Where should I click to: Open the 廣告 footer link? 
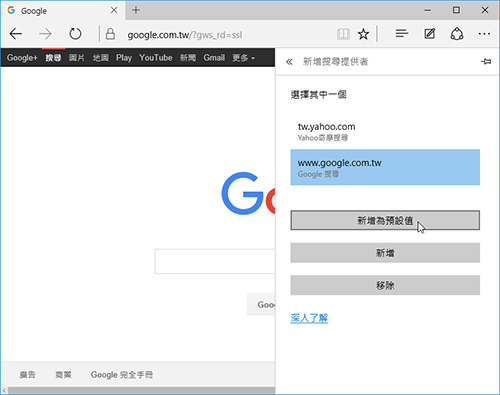(x=27, y=375)
